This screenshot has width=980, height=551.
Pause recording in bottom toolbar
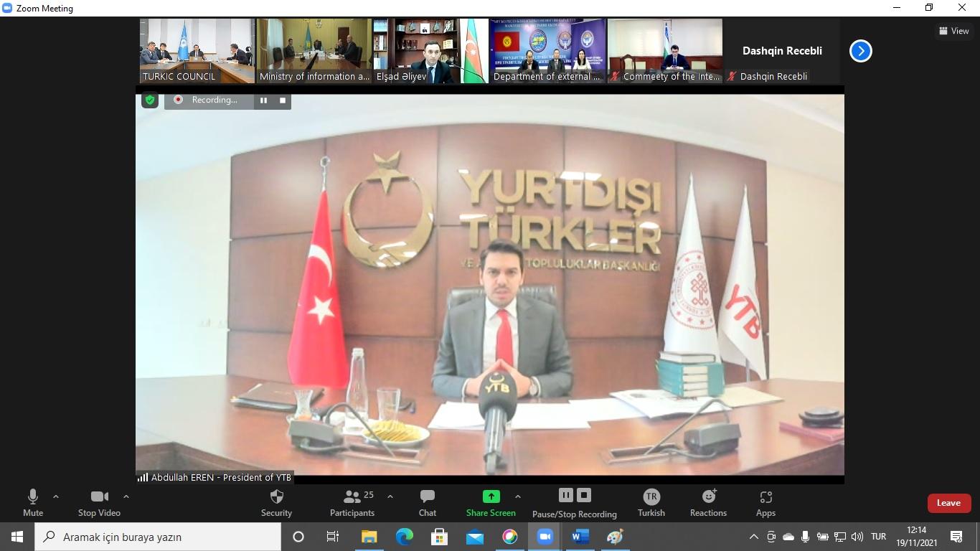566,495
